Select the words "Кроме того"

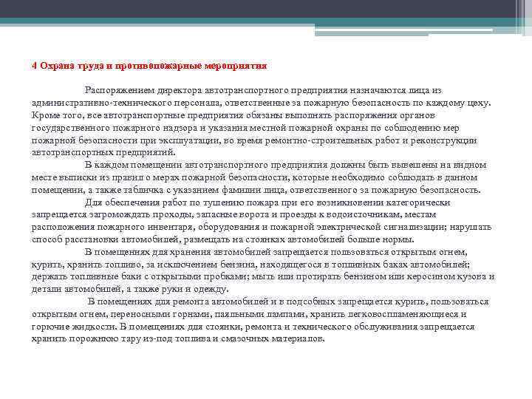pos(56,115)
